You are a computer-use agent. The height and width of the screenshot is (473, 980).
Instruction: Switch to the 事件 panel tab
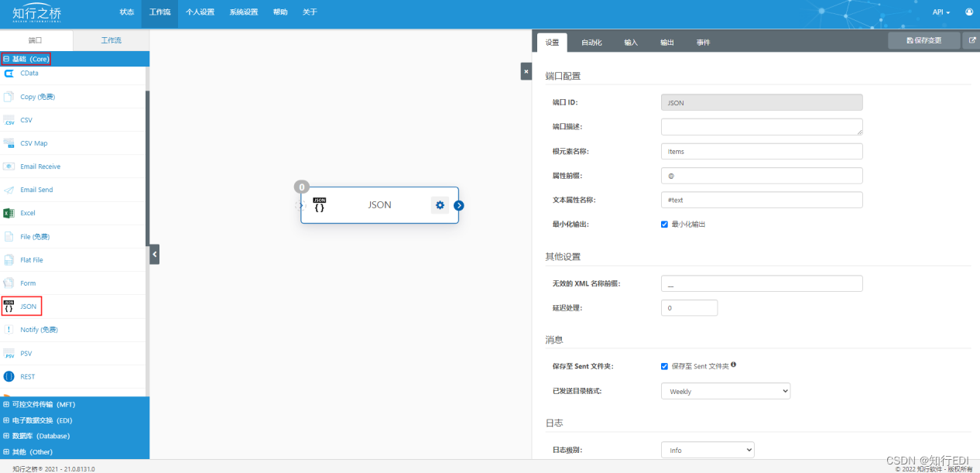[703, 43]
